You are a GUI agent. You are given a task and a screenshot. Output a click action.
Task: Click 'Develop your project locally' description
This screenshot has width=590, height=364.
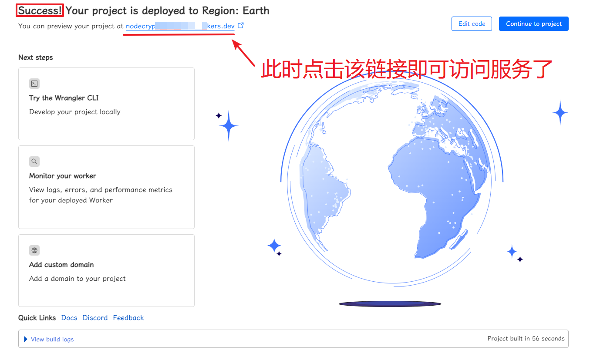pos(75,112)
